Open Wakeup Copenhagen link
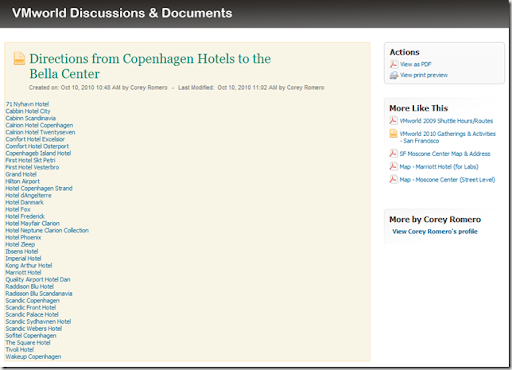Screen dimensions: 512x370 [x=33, y=356]
